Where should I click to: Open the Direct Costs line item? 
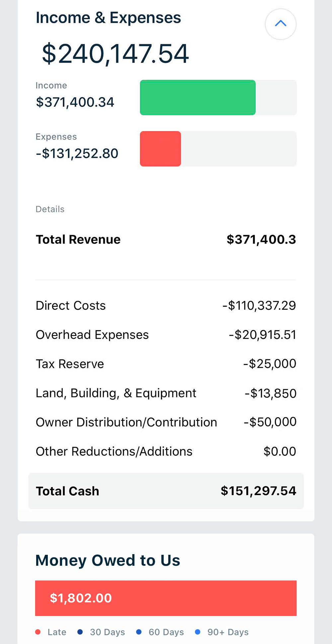[x=166, y=305]
